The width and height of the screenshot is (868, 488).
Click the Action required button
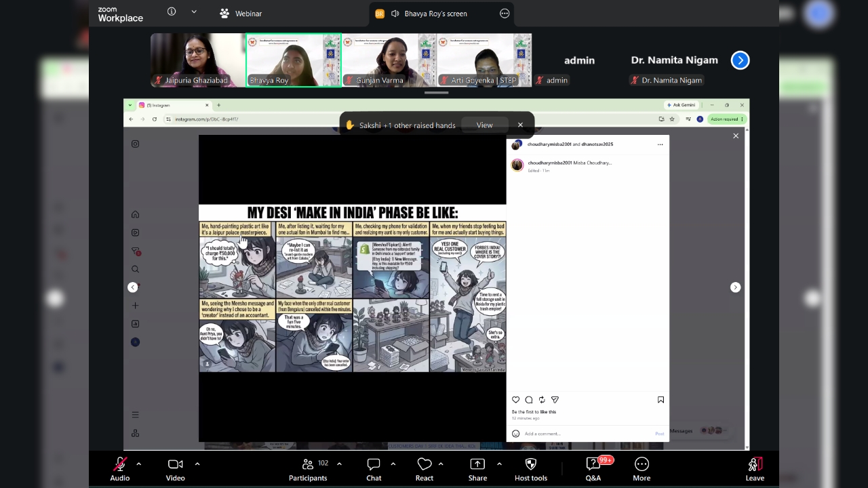tap(726, 119)
